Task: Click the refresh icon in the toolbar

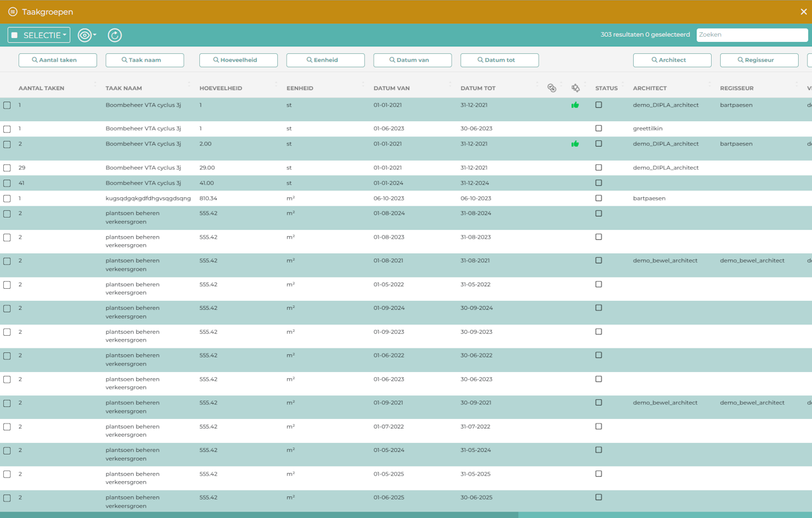Action: coord(114,36)
